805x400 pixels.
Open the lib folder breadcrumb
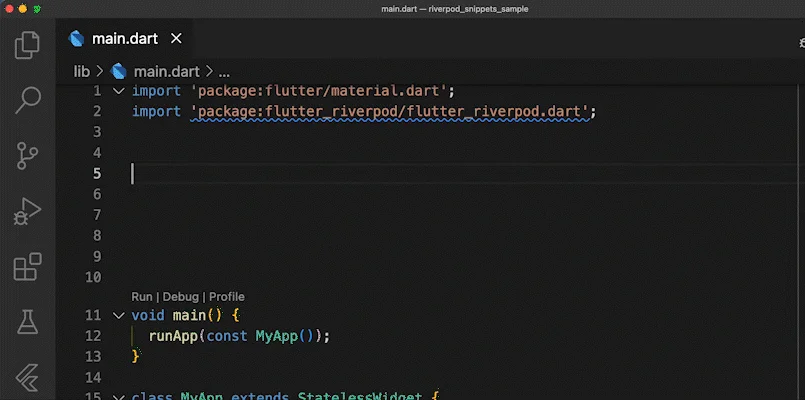click(82, 72)
